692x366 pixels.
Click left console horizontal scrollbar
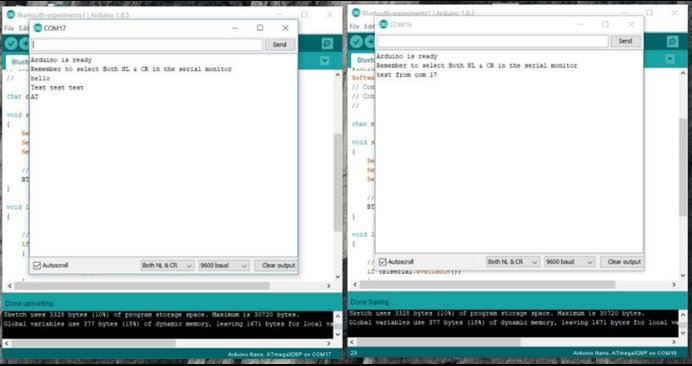click(93, 343)
